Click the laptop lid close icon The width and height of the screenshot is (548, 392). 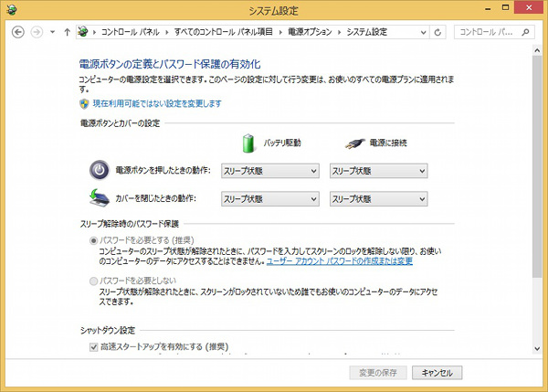[x=99, y=198]
